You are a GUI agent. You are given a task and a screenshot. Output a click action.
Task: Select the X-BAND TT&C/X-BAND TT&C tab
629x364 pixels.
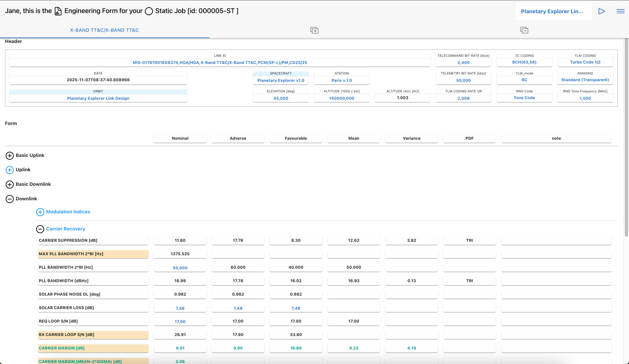point(104,30)
